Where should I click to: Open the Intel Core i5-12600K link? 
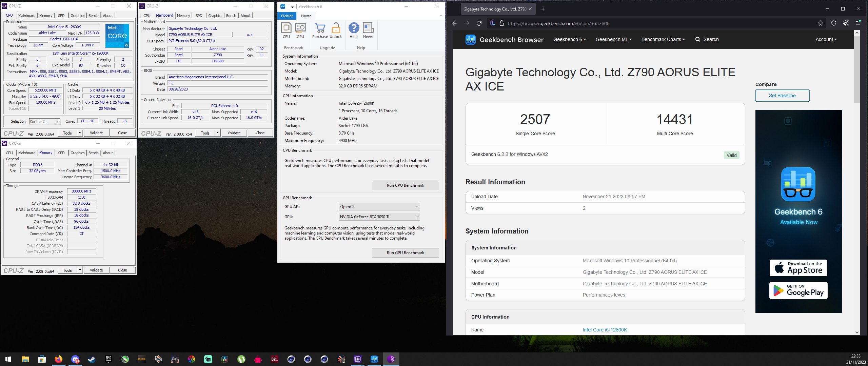(605, 330)
